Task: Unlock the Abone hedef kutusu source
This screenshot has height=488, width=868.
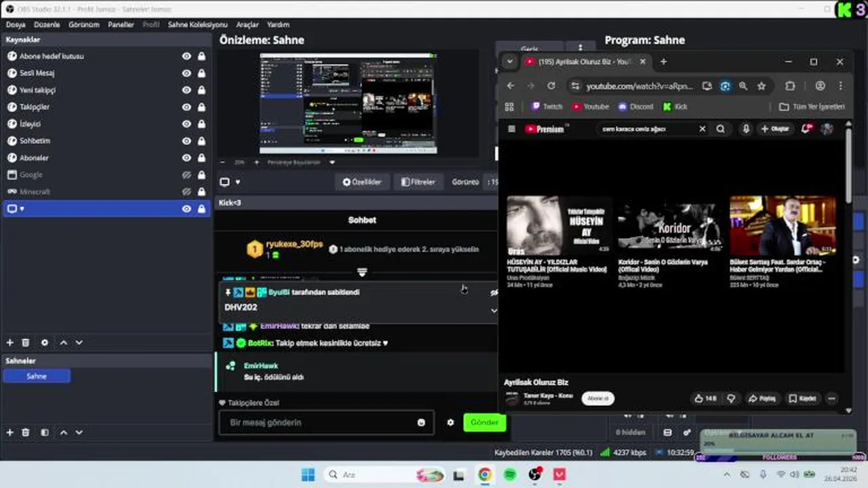Action: 201,56
